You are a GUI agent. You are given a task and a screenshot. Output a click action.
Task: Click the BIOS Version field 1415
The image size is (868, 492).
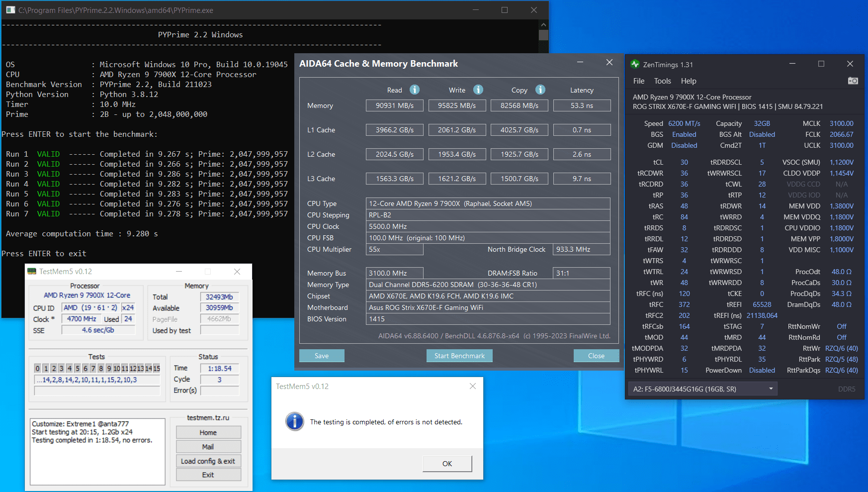pos(488,319)
